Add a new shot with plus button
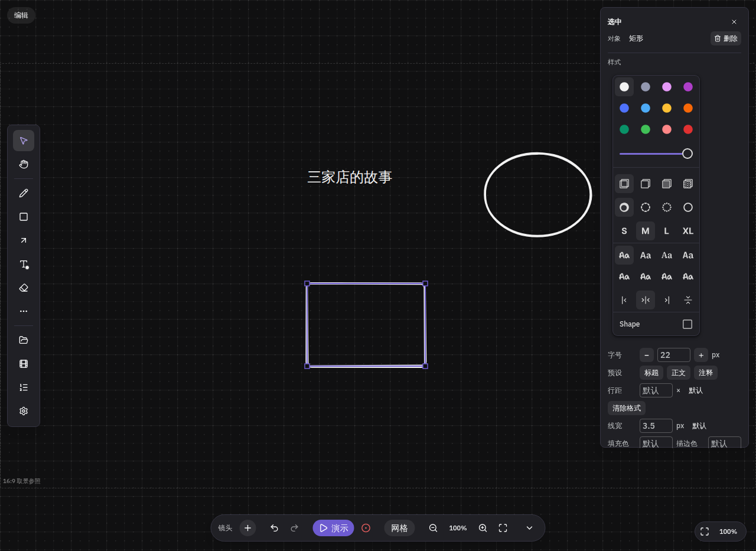Screen dimensions: 756x551 coord(247,528)
